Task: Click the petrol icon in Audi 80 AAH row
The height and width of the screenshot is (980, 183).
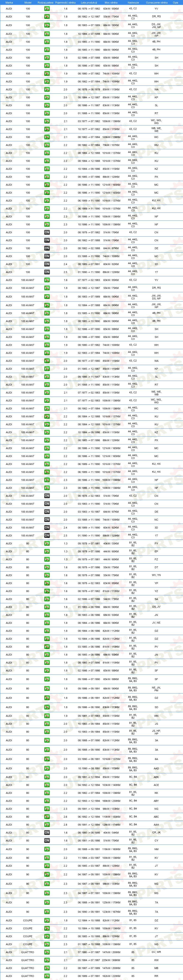Action: point(47,825)
